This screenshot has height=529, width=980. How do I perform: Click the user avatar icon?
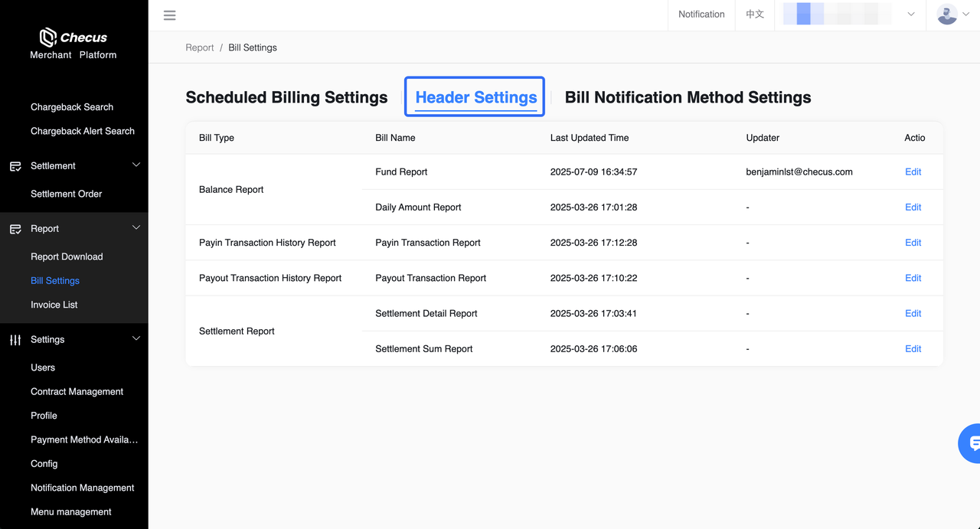pos(947,15)
